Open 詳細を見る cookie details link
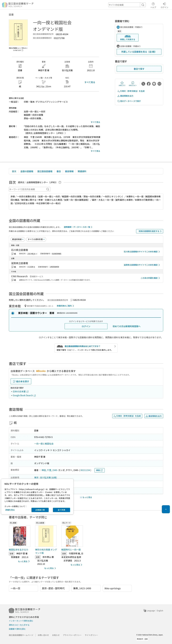 pyautogui.click(x=10, y=510)
